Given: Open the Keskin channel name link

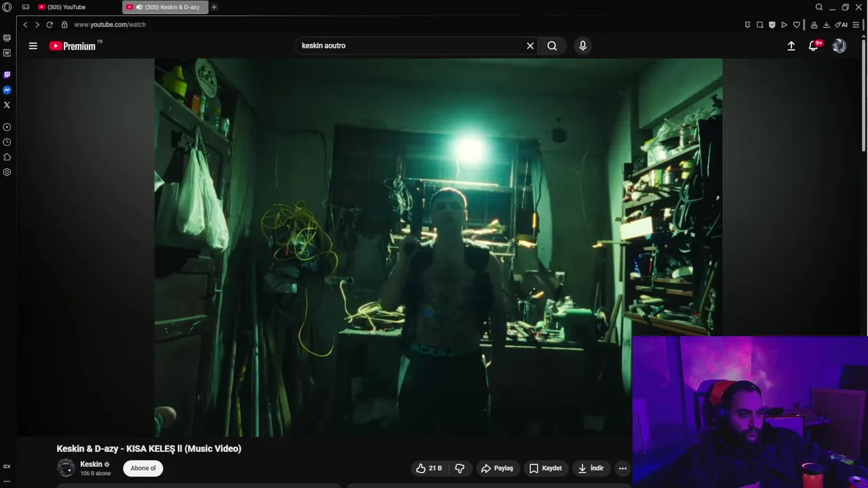Looking at the screenshot, I should point(91,464).
